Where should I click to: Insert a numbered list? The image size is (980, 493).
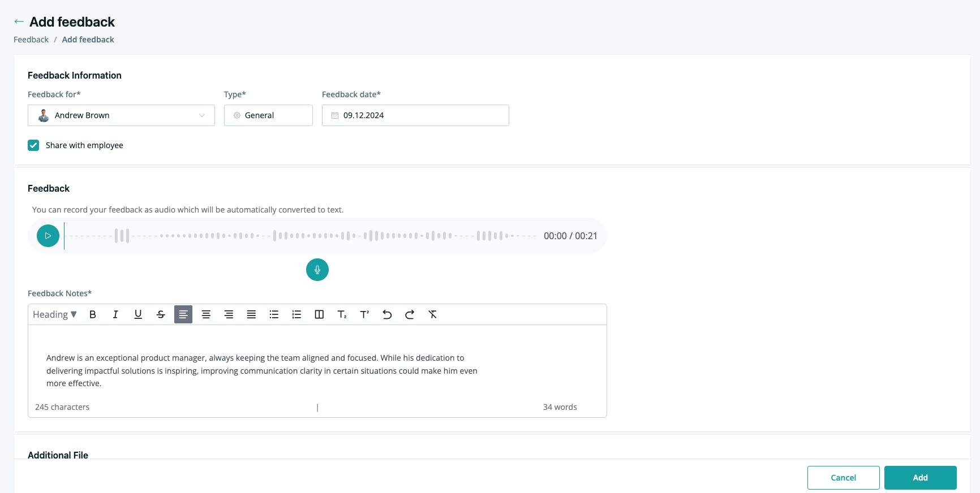pos(296,314)
